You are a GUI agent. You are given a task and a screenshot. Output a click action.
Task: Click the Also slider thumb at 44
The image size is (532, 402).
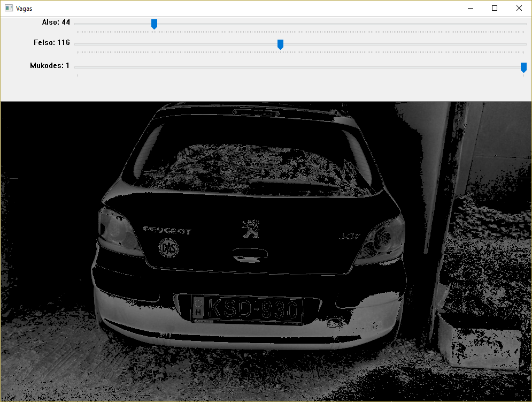[154, 24]
